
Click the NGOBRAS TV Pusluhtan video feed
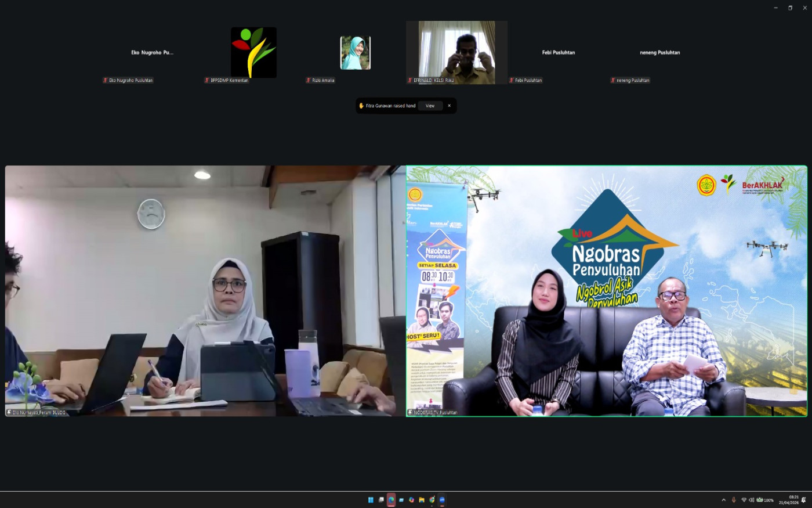[x=606, y=290]
